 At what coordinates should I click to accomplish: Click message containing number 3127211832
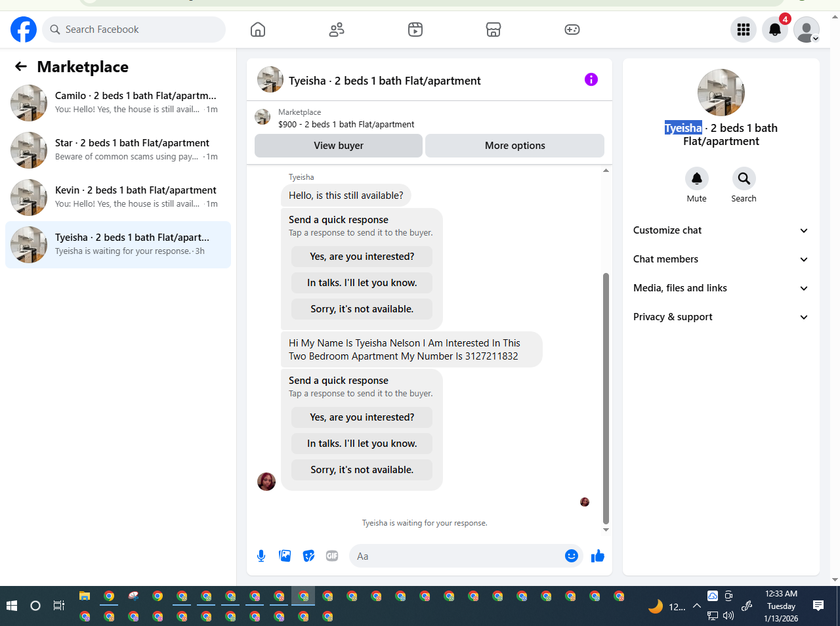pyautogui.click(x=411, y=350)
